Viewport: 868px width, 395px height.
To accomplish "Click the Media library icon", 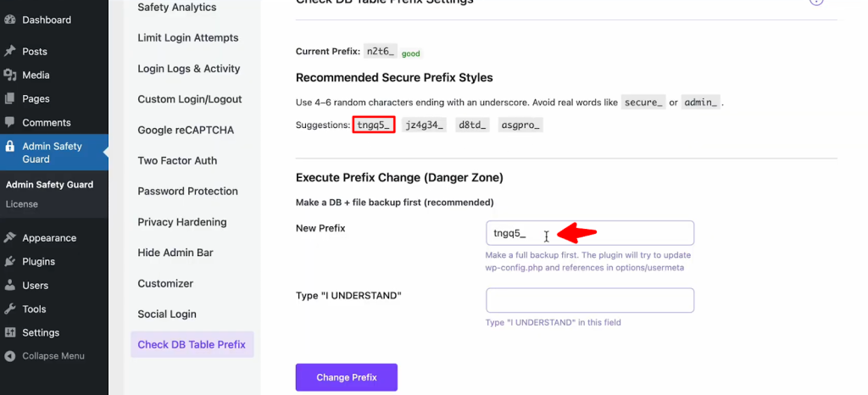I will [10, 75].
